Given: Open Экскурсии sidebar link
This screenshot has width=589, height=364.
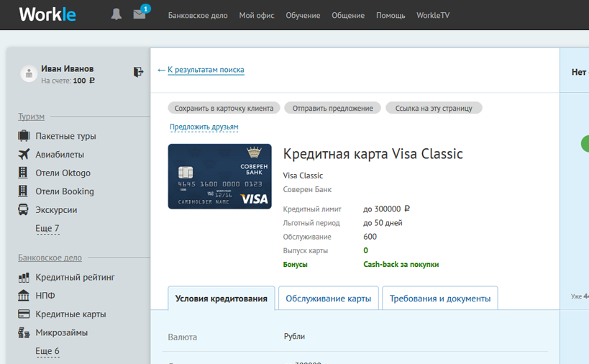Looking at the screenshot, I should coord(56,209).
